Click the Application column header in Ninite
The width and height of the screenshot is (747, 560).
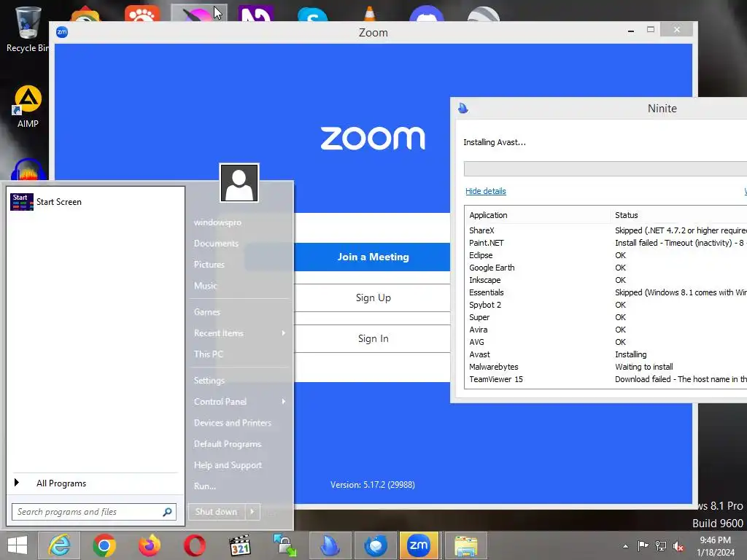538,215
